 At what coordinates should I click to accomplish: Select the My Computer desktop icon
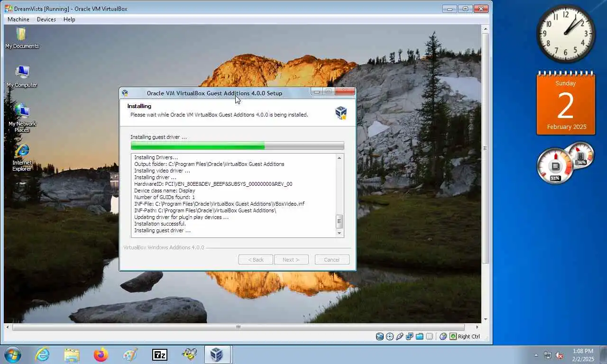click(22, 77)
